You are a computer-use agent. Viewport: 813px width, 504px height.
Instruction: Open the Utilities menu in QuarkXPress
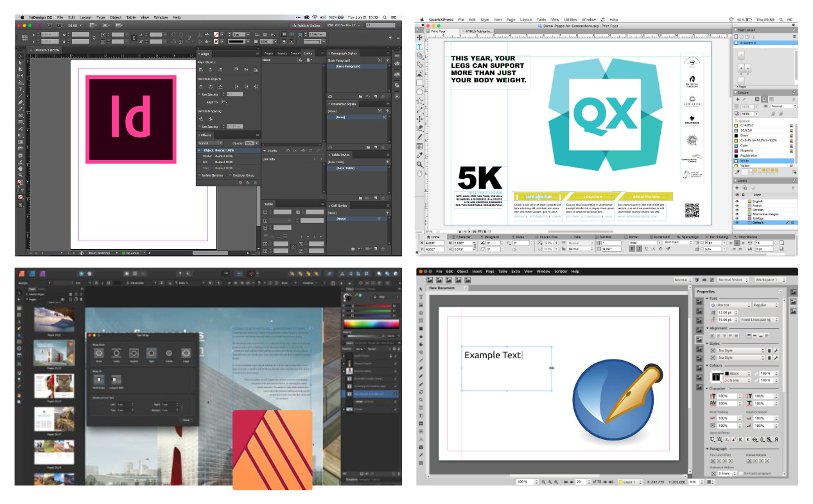pyautogui.click(x=570, y=20)
